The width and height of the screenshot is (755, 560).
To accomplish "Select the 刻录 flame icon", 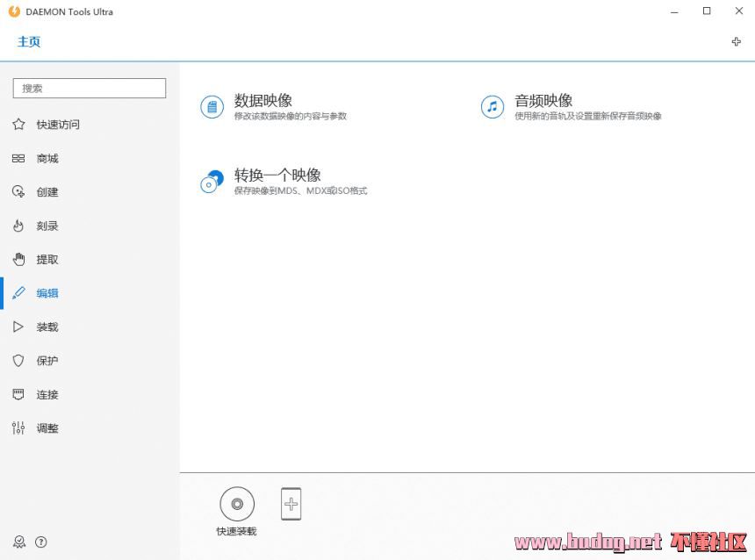I will [x=18, y=226].
